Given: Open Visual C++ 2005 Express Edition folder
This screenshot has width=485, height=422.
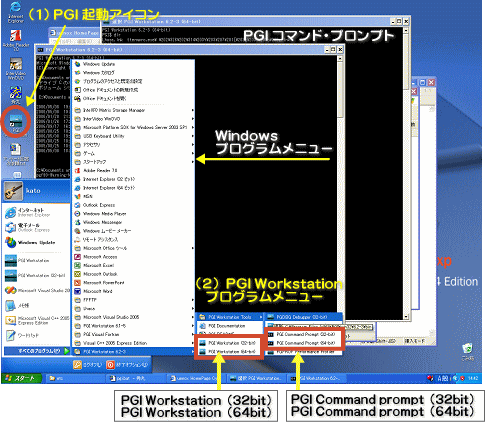Looking at the screenshot, I should click(x=133, y=343).
